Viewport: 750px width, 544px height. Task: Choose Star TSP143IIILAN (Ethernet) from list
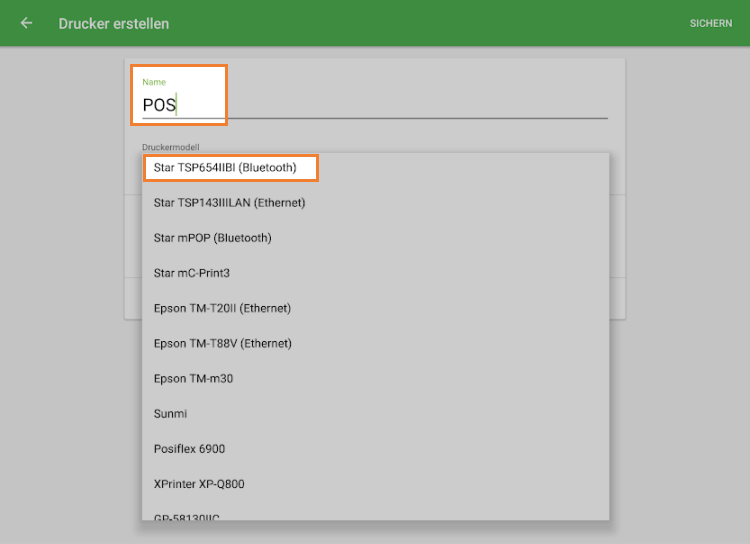tap(229, 203)
